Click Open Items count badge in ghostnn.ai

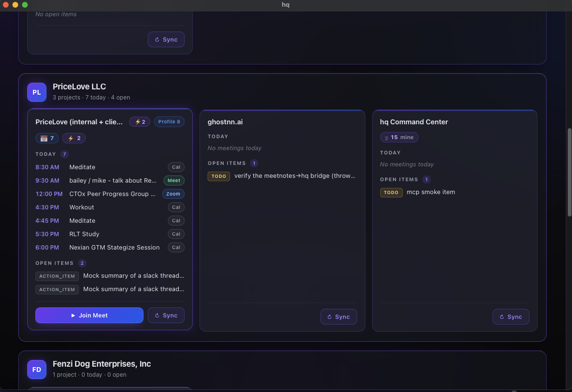pos(254,163)
